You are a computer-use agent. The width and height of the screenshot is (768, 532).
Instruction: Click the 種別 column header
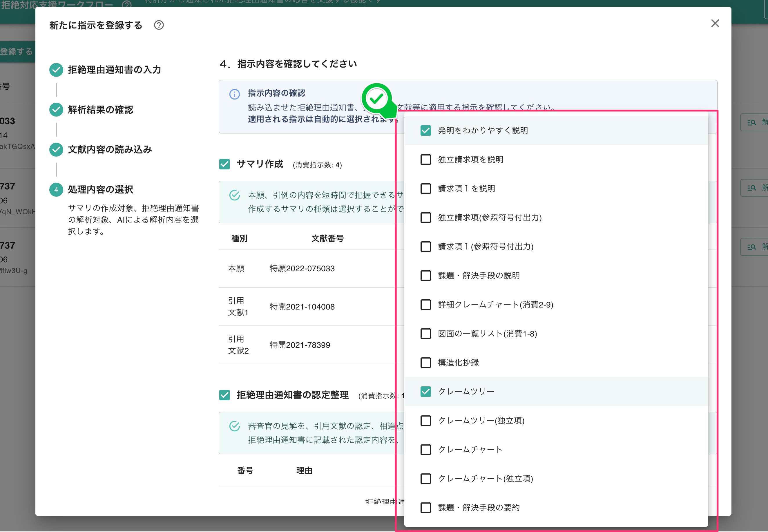coord(239,238)
